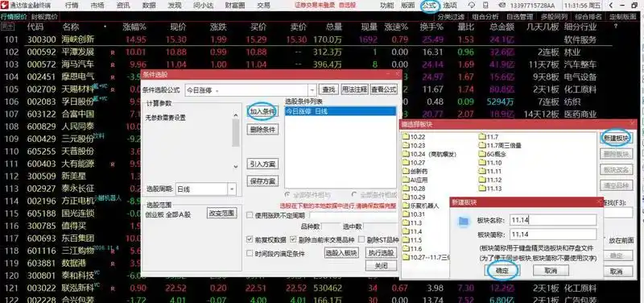Select the 10.28 folder icon
Viewport: 644px width, 303px height.
[407, 189]
